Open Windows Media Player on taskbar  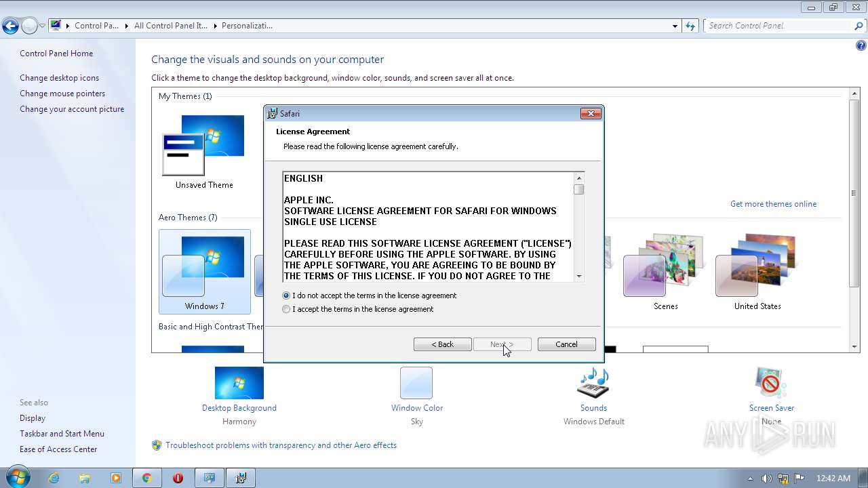116,478
